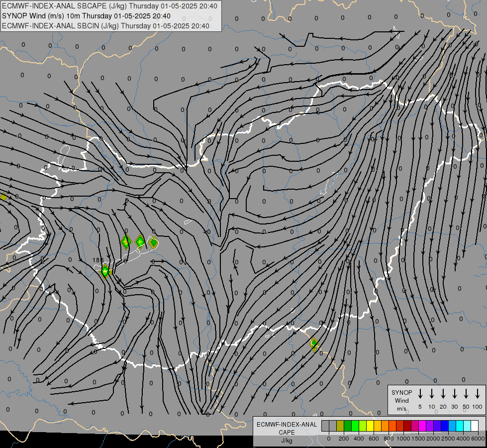This screenshot has width=487, height=448.
Task: Select the white CAPE legend swatch
Action: [474, 426]
